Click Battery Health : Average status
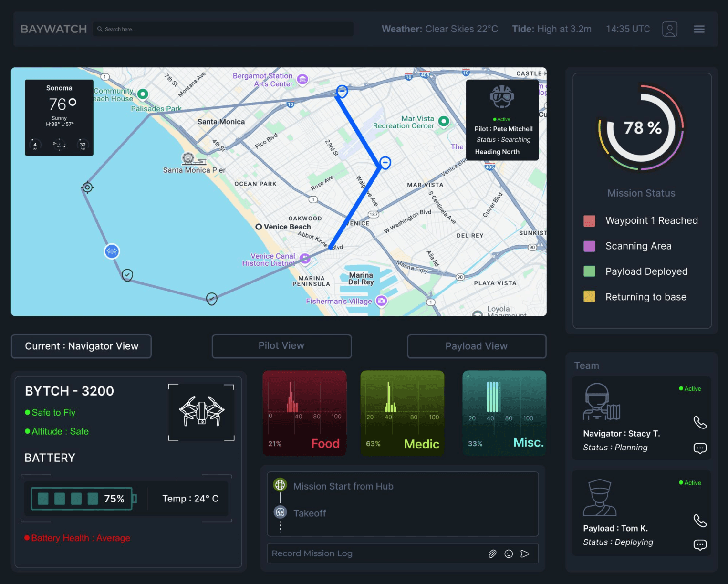 point(77,538)
